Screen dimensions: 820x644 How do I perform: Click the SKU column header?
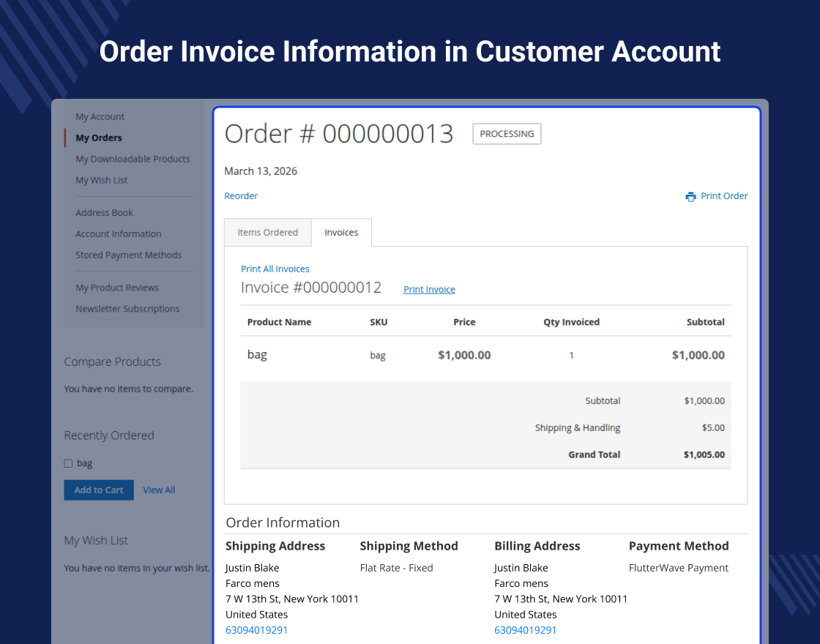coord(379,322)
